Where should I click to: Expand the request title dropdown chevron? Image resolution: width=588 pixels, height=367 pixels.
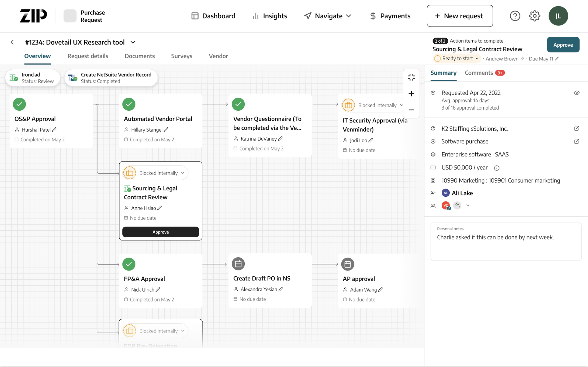pos(133,42)
